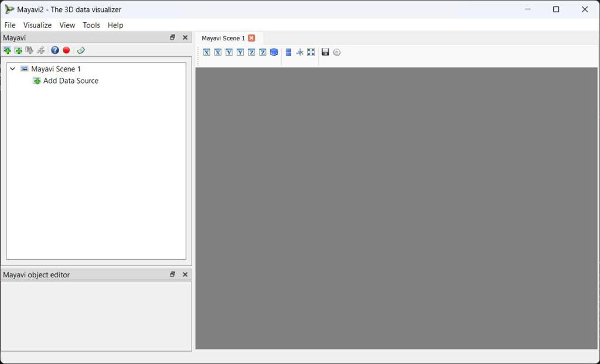Viewport: 600px width, 364px height.
Task: View along -X axis using first X icon
Action: pyautogui.click(x=207, y=52)
